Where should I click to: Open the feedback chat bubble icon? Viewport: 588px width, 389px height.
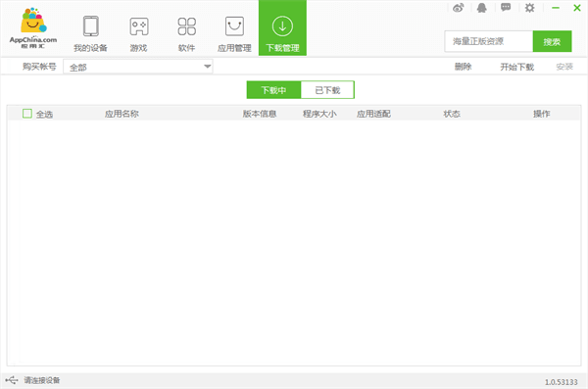(506, 8)
